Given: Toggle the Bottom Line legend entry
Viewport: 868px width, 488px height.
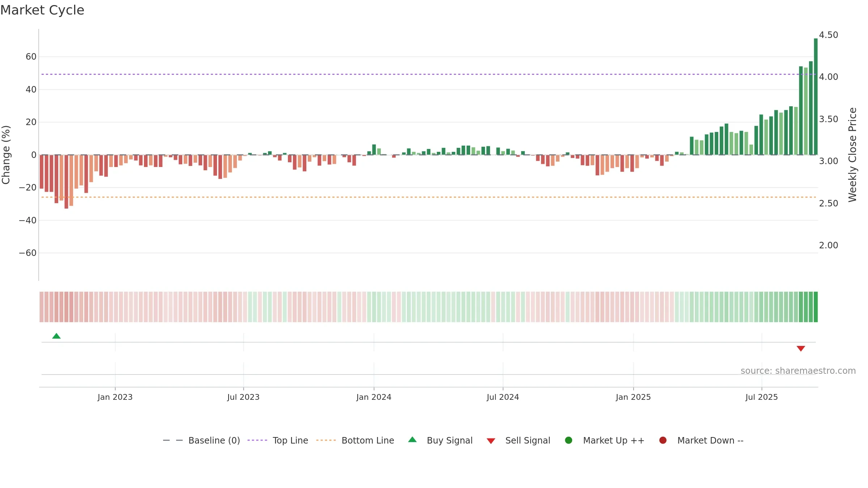Looking at the screenshot, I should point(355,440).
